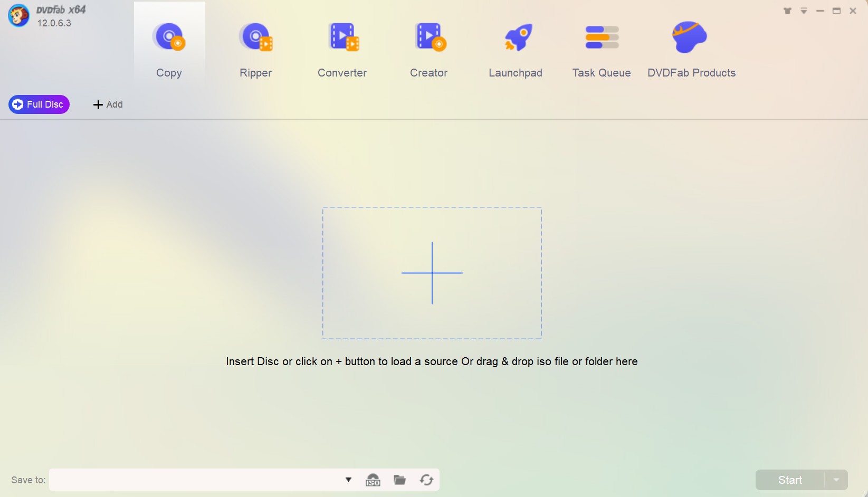Maximize the DVDFab window
This screenshot has width=868, height=497.
click(836, 11)
